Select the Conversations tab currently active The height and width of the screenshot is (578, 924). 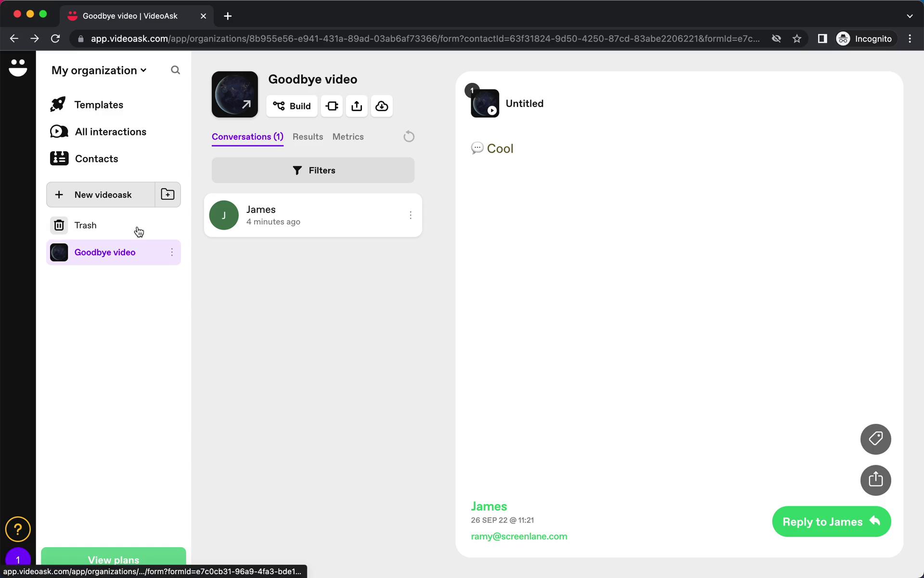247,136
